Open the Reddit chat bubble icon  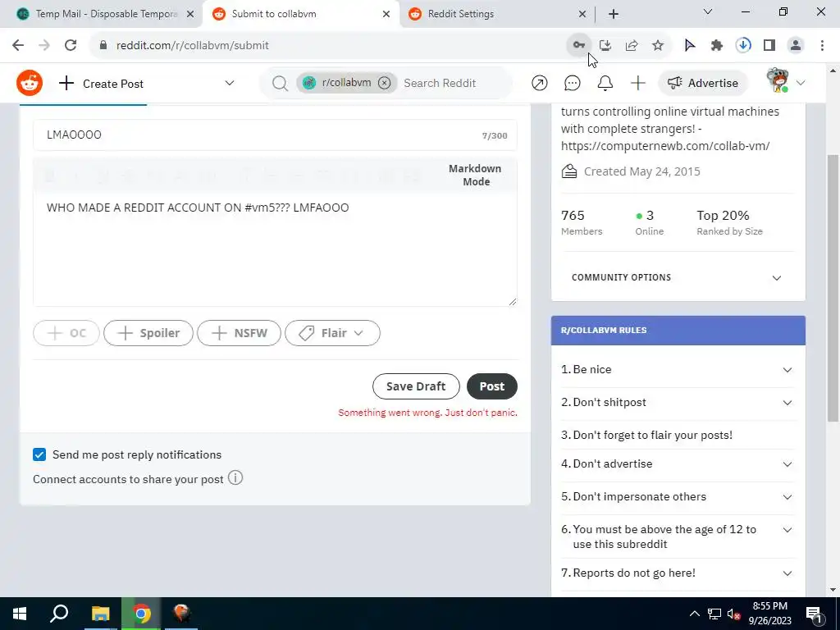(x=572, y=83)
